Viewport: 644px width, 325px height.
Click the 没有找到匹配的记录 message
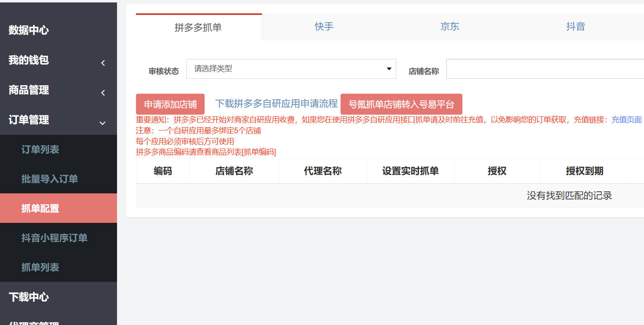point(569,195)
